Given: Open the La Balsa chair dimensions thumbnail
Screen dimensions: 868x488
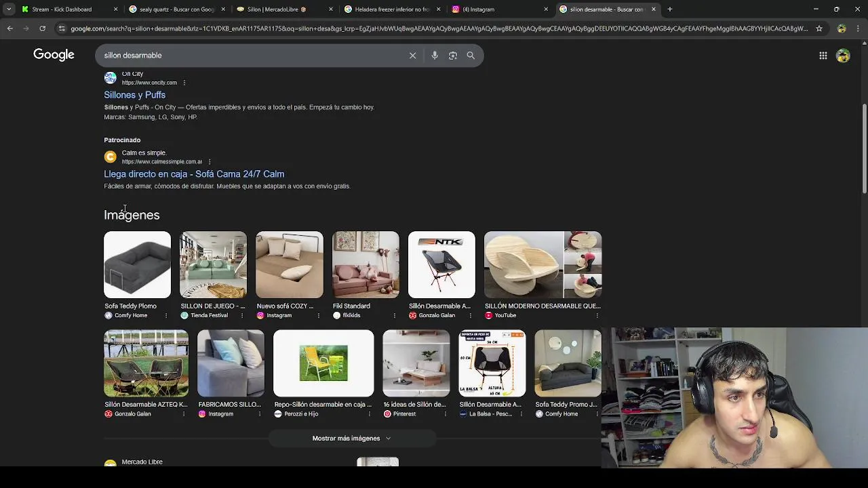Looking at the screenshot, I should (x=492, y=363).
